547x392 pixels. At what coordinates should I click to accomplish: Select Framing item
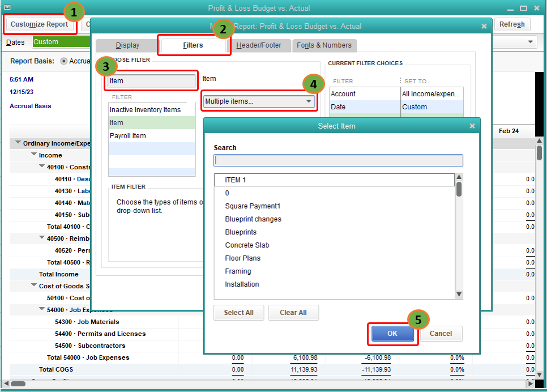click(334, 271)
